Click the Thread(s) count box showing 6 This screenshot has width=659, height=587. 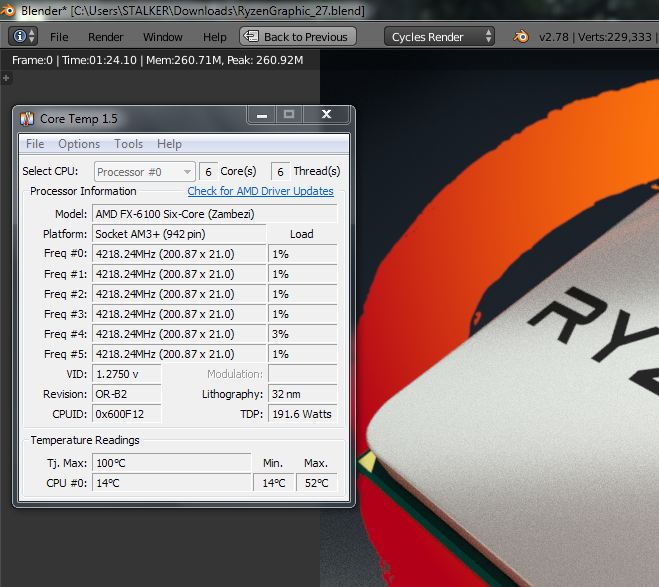[x=280, y=171]
